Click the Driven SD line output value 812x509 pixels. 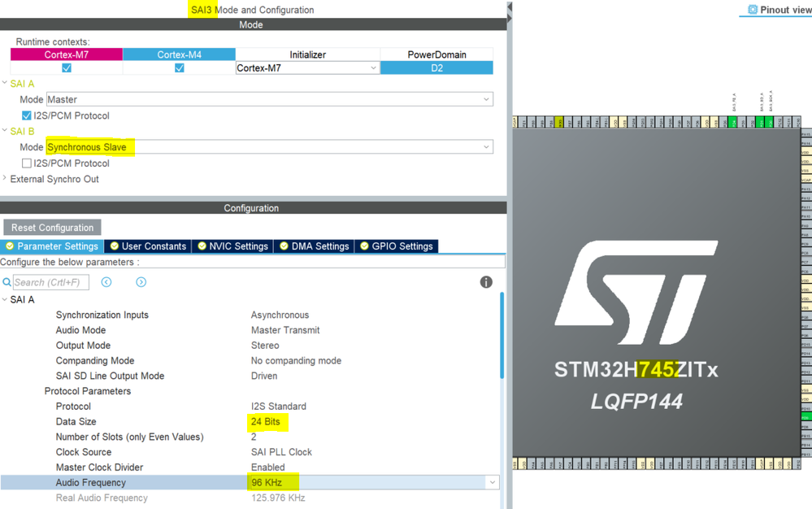[264, 376]
